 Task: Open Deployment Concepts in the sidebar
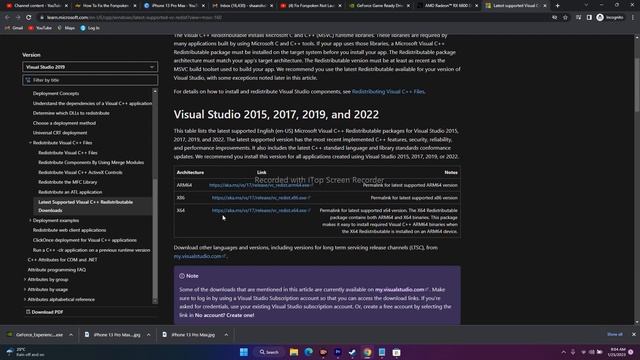pos(56,93)
